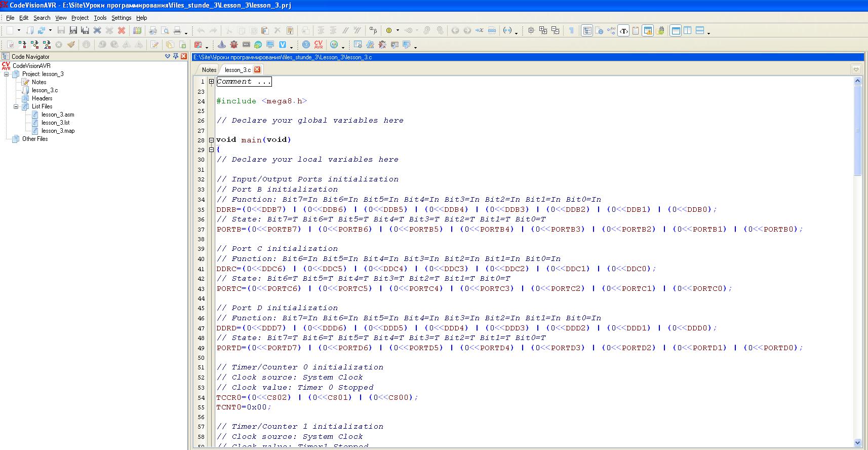The height and width of the screenshot is (450, 868).
Task: Toggle the code templates <T> panel
Action: [623, 30]
